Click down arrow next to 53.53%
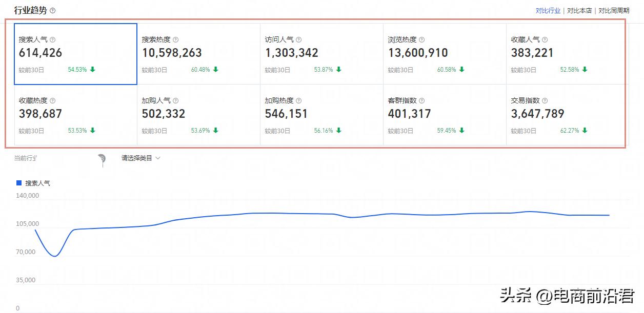Screen dimensions: 644x313 [x=93, y=131]
